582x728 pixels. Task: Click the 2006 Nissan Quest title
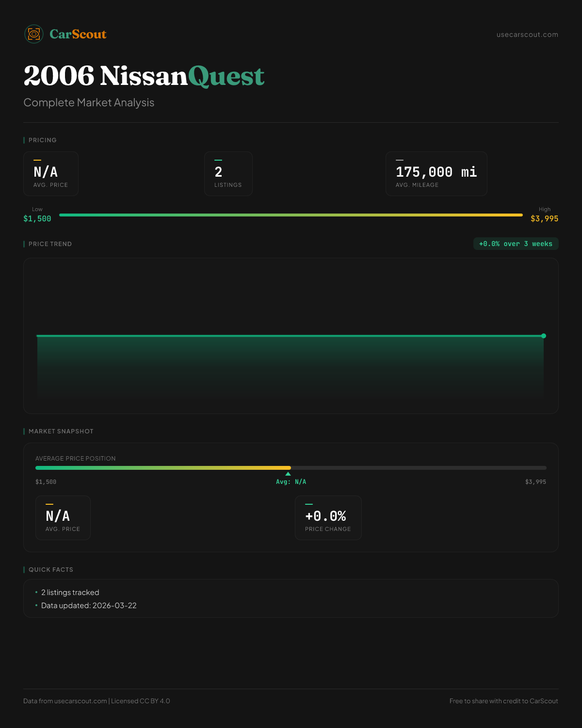144,76
